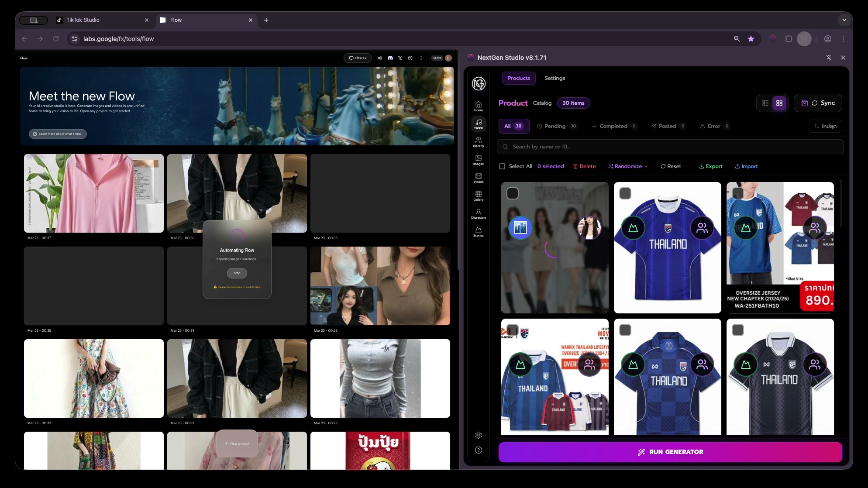Open the gear settings icon in NextGen sidebar

(x=479, y=435)
